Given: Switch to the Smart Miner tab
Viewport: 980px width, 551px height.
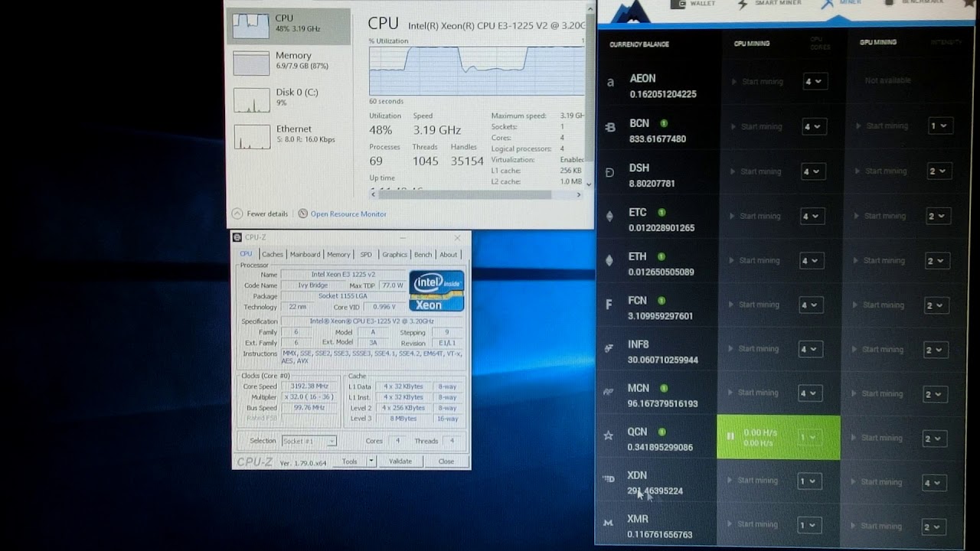Looking at the screenshot, I should pos(769,3).
